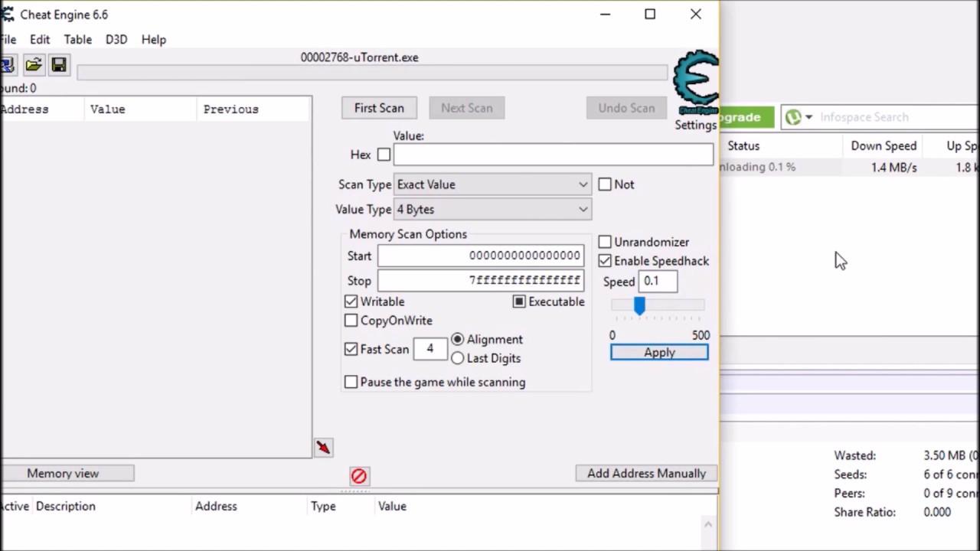Image resolution: width=980 pixels, height=551 pixels.
Task: Enable the Unrandomizer checkbox
Action: point(605,242)
